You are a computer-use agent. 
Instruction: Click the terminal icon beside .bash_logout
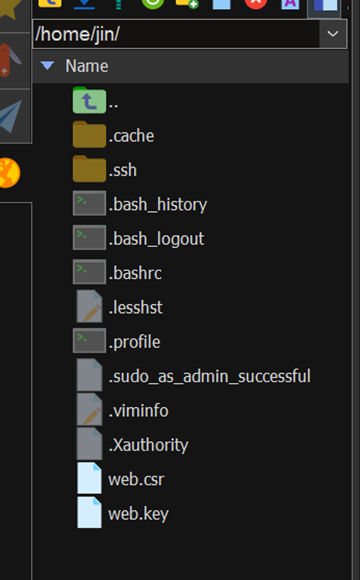coord(89,237)
